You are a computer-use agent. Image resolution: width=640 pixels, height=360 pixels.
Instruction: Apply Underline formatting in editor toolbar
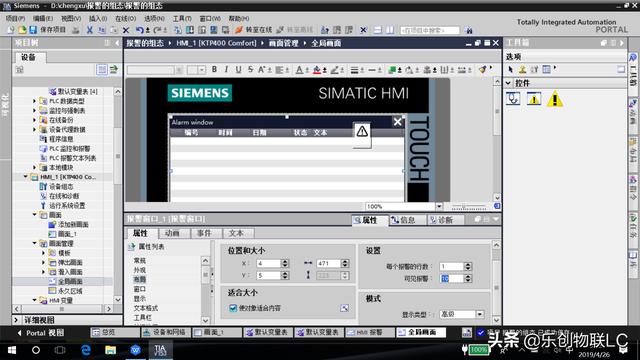click(x=238, y=70)
